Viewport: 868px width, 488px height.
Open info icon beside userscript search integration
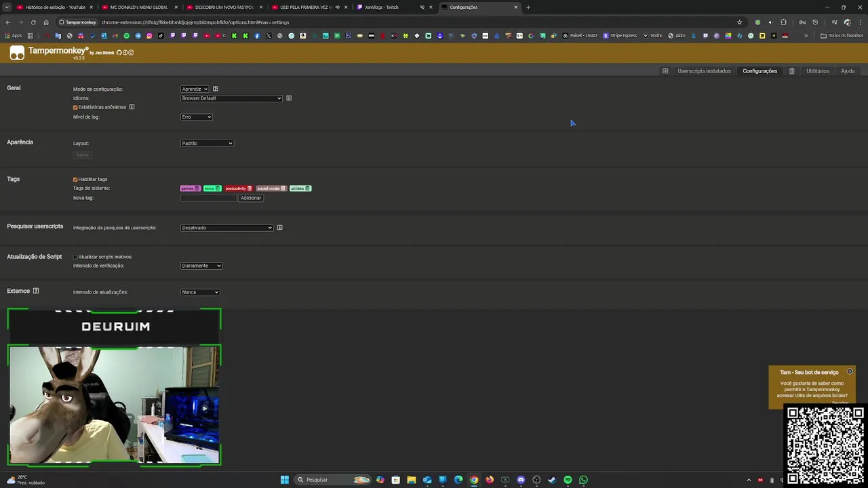tap(280, 228)
